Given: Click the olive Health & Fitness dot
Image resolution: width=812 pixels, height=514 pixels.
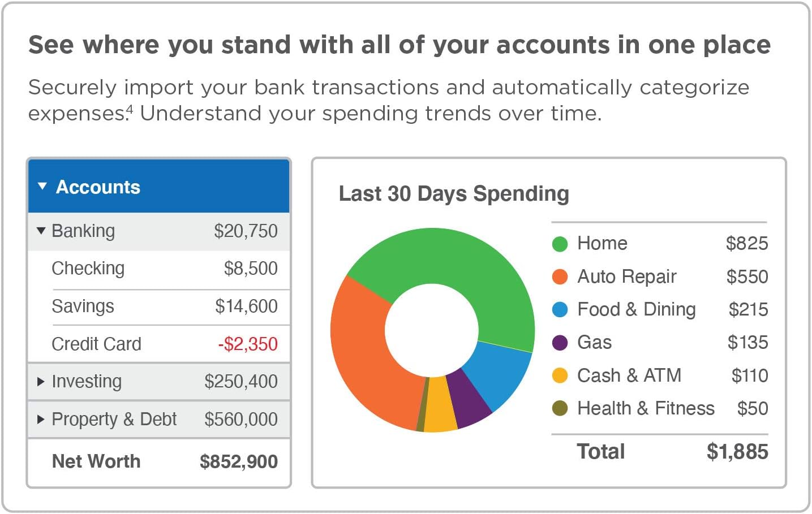Looking at the screenshot, I should tap(560, 408).
